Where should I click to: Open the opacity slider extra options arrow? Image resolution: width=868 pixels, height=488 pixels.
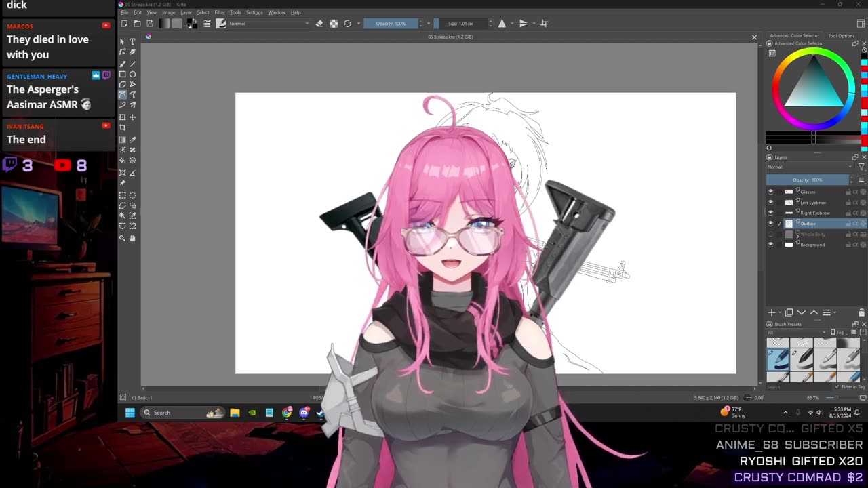(429, 23)
